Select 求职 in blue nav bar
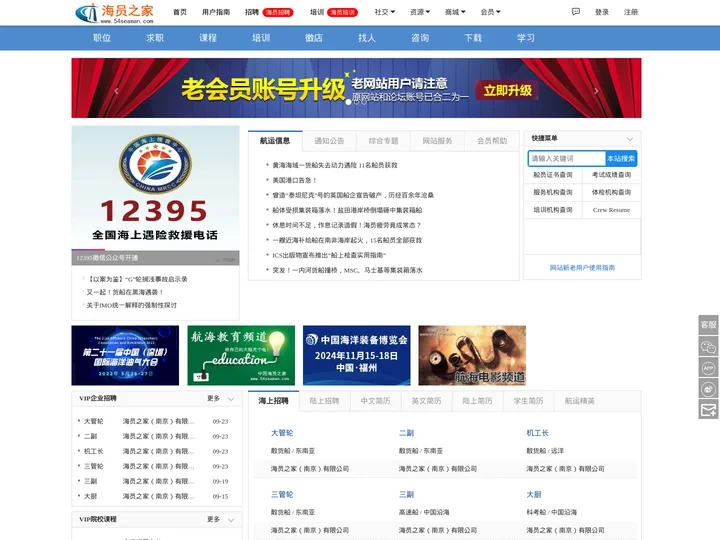 point(155,38)
